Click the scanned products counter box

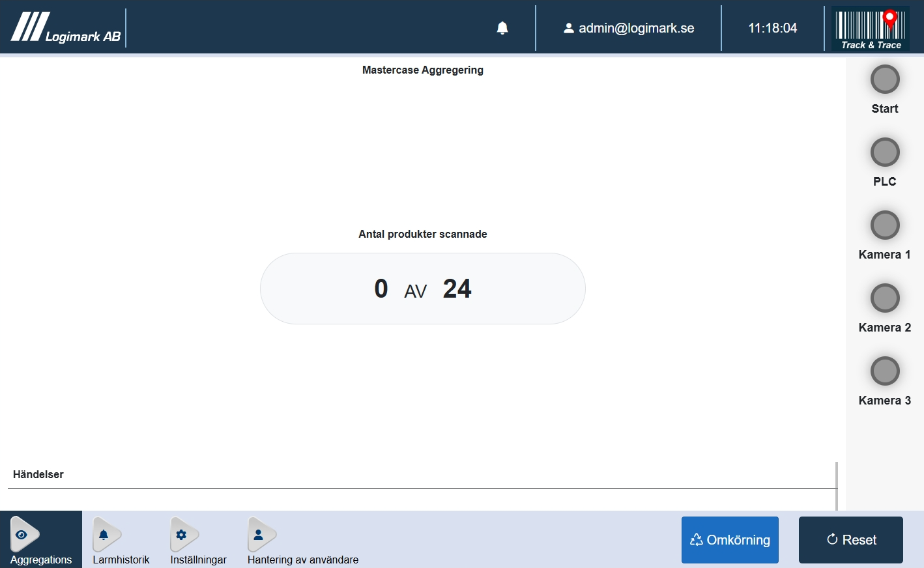[x=422, y=289]
